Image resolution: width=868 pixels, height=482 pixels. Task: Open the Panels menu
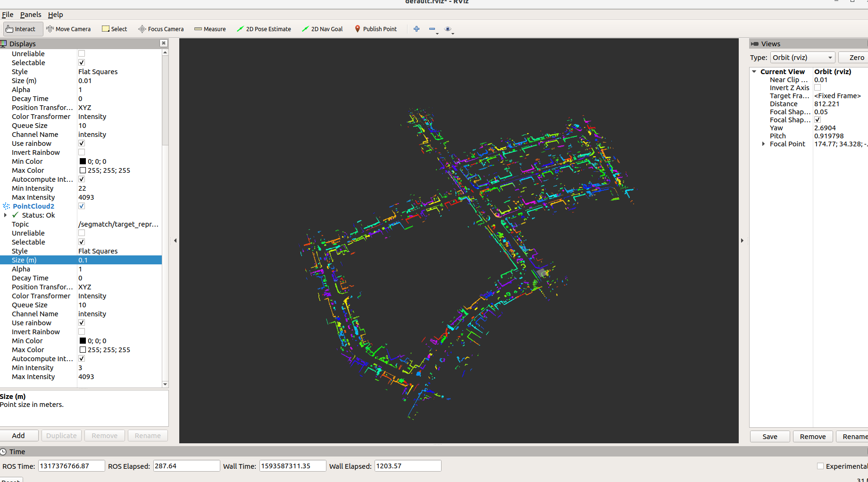point(31,15)
